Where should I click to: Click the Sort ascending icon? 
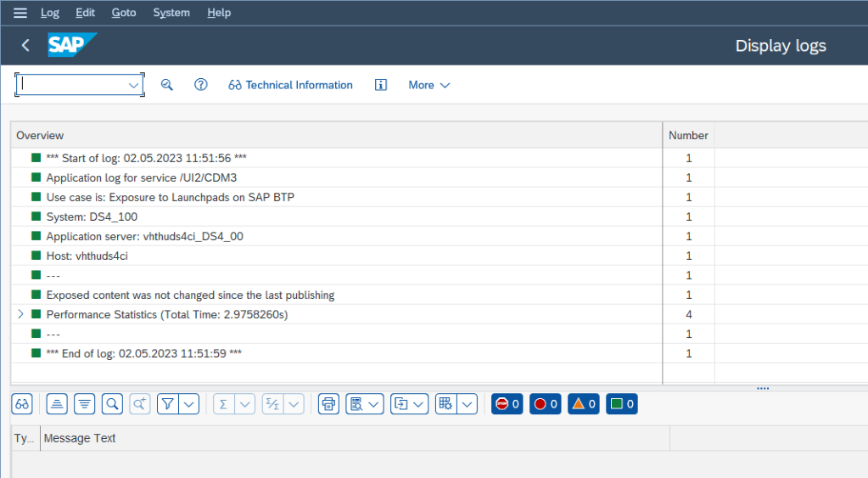tap(57, 404)
